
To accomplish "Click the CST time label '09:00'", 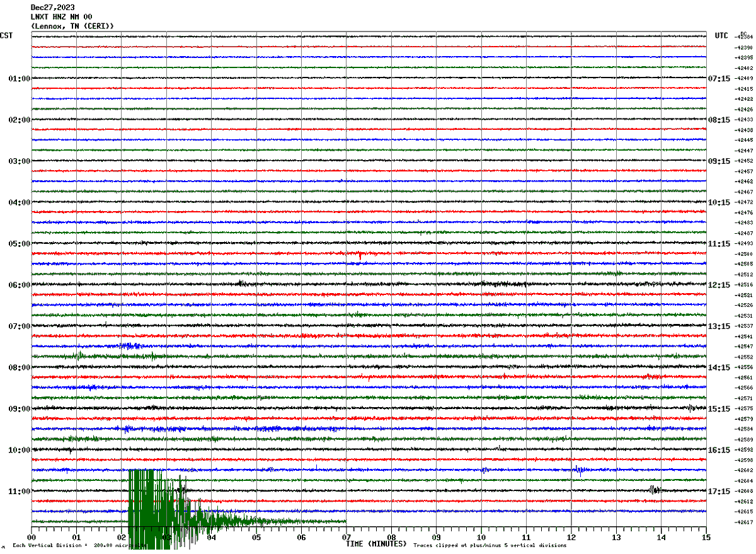I will coord(19,409).
